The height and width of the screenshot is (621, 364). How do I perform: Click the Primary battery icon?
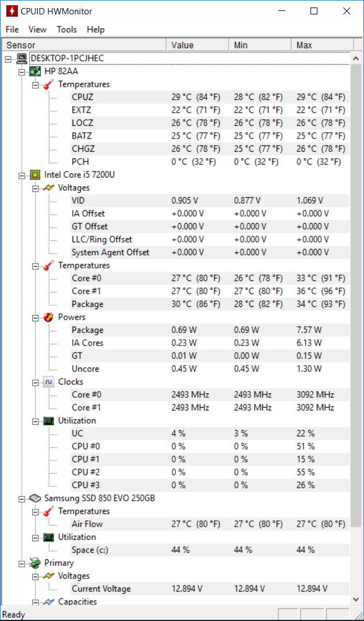pyautogui.click(x=35, y=563)
